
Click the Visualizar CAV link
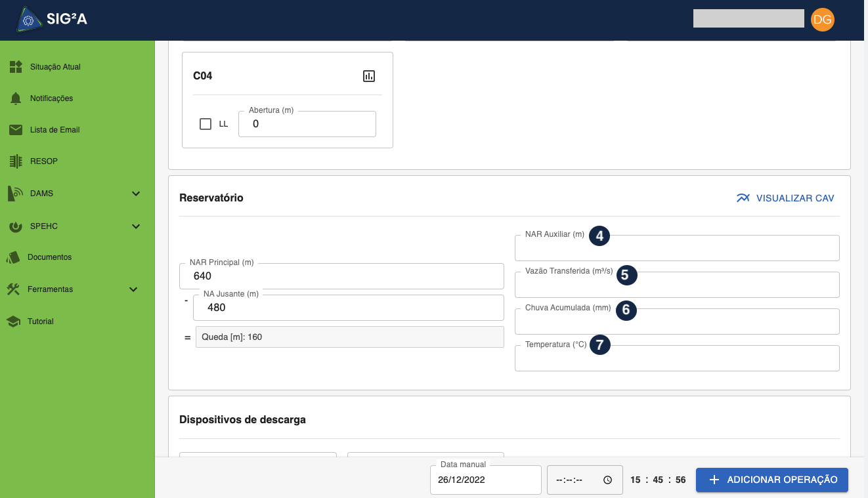785,198
